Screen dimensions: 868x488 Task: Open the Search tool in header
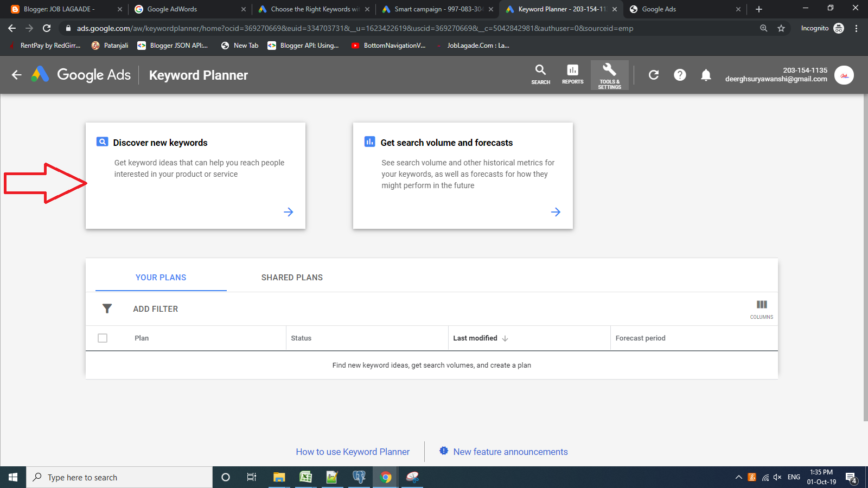coord(540,75)
